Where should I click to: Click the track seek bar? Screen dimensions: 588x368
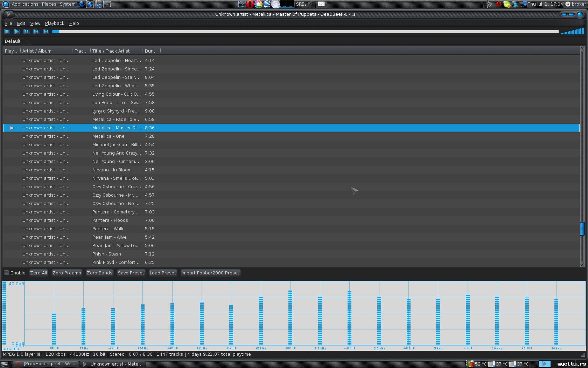point(305,32)
